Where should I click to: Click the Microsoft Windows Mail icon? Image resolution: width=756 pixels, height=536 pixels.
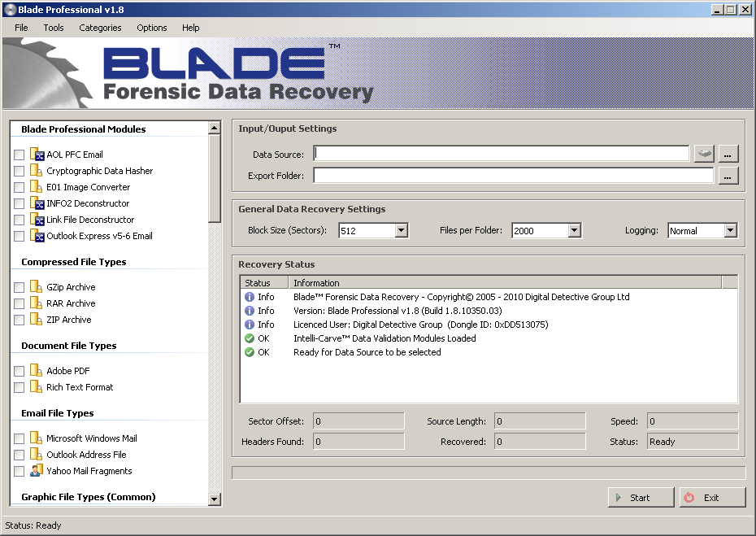[36, 438]
